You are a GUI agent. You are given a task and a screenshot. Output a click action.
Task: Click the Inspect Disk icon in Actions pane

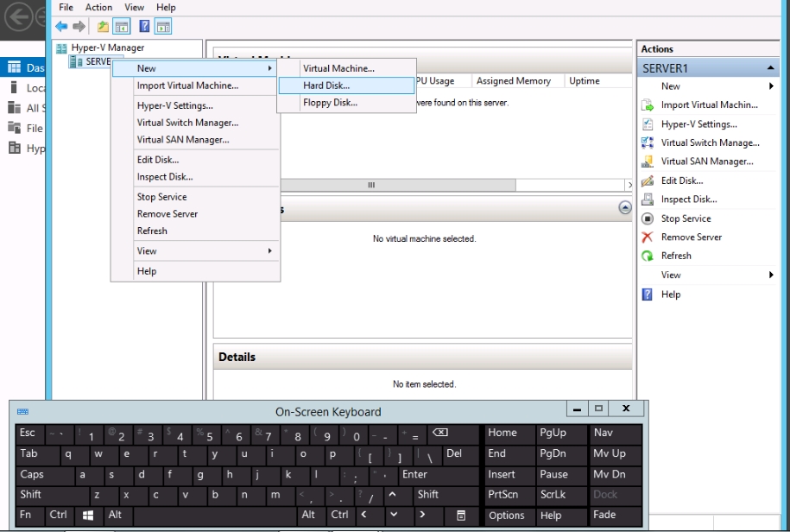[x=648, y=199]
